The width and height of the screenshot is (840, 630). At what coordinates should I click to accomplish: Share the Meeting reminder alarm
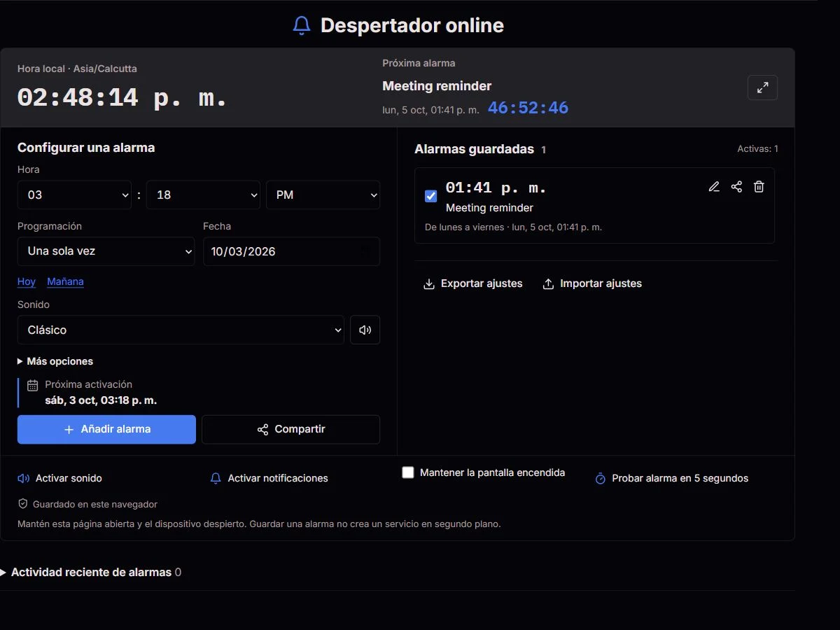pos(736,187)
